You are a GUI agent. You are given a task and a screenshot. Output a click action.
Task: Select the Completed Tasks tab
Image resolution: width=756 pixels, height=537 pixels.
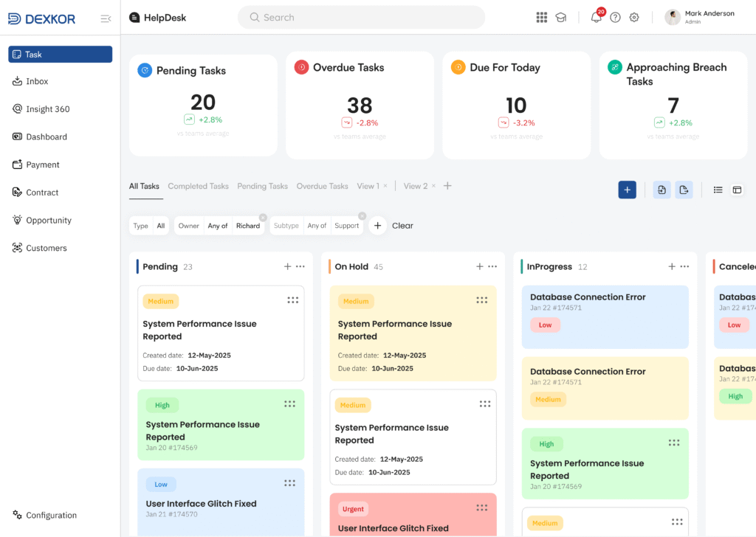pyautogui.click(x=198, y=187)
